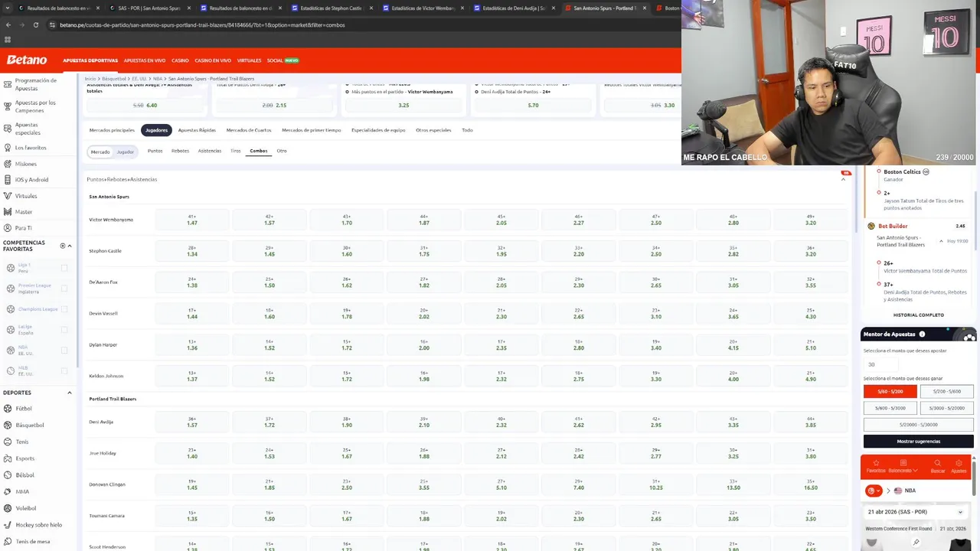Switch to Mercados principales tab
Screen dimensions: 980x551
112,130
